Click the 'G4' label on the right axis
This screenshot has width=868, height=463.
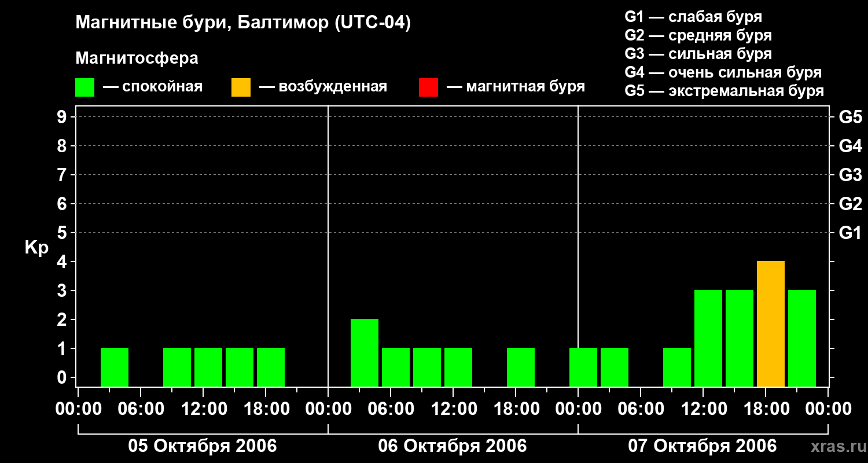pyautogui.click(x=851, y=146)
